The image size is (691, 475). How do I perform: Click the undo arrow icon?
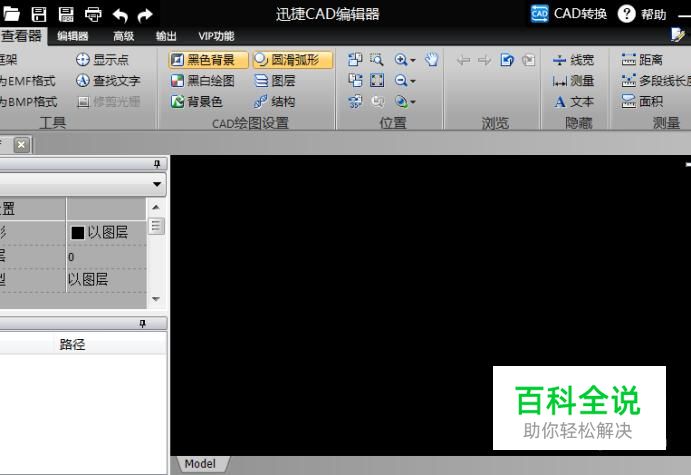pyautogui.click(x=120, y=14)
